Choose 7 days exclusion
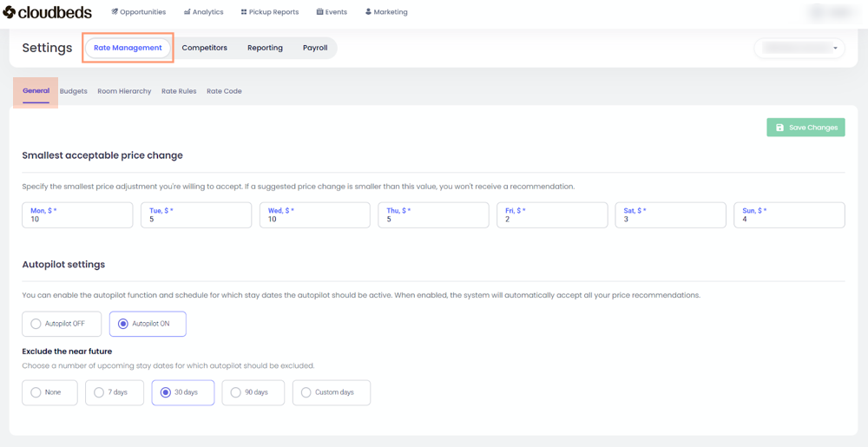Screen dimensions: 868x447 coord(99,392)
